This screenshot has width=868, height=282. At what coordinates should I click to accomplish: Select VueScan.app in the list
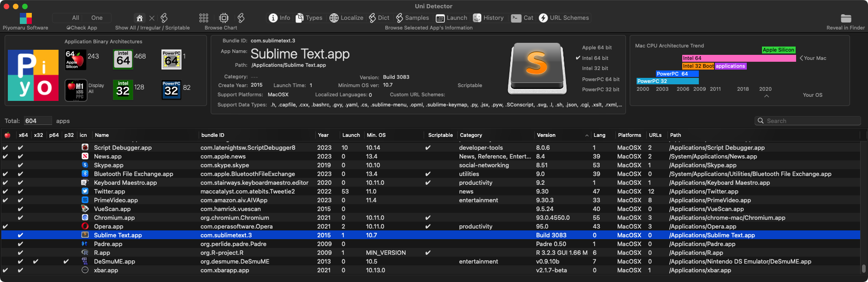pos(112,209)
